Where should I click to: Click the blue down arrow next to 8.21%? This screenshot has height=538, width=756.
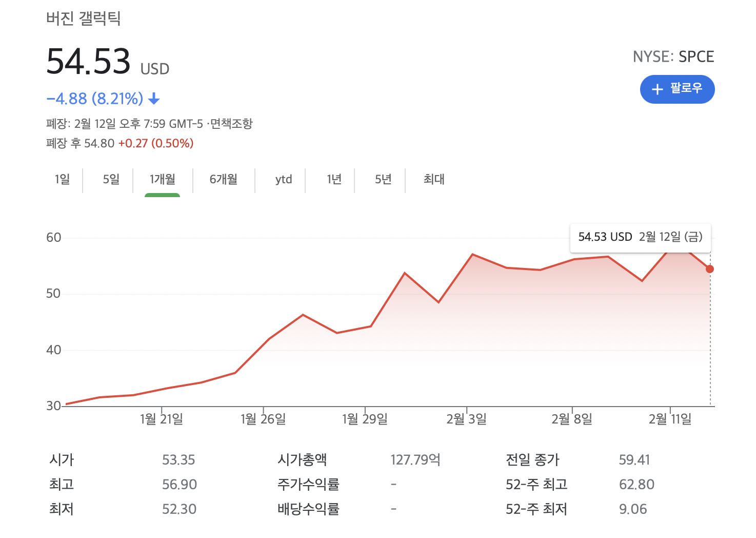pyautogui.click(x=154, y=99)
